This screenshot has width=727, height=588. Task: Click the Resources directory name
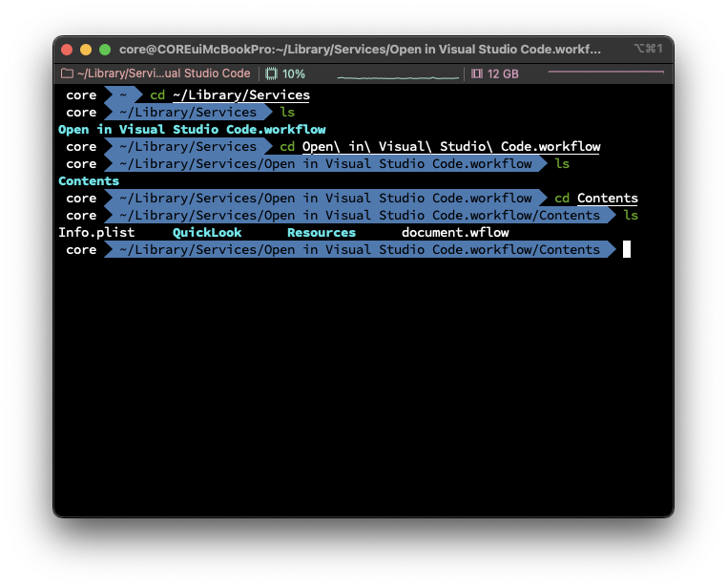tap(322, 232)
